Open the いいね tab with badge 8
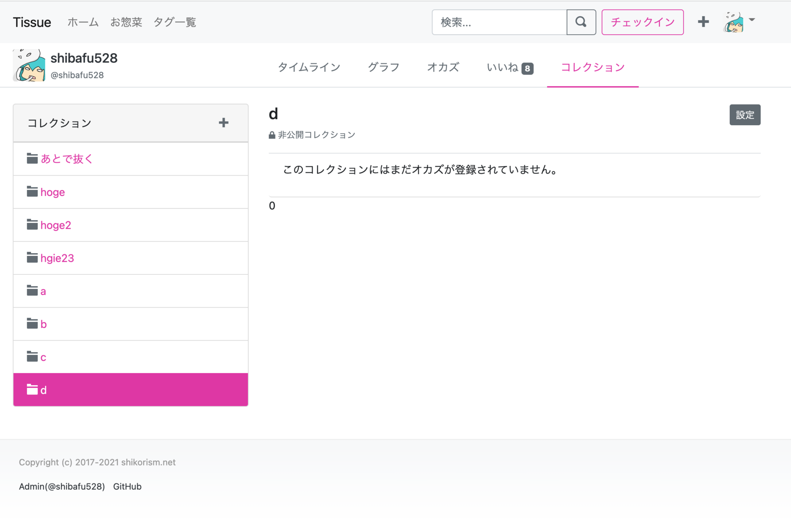 point(509,67)
